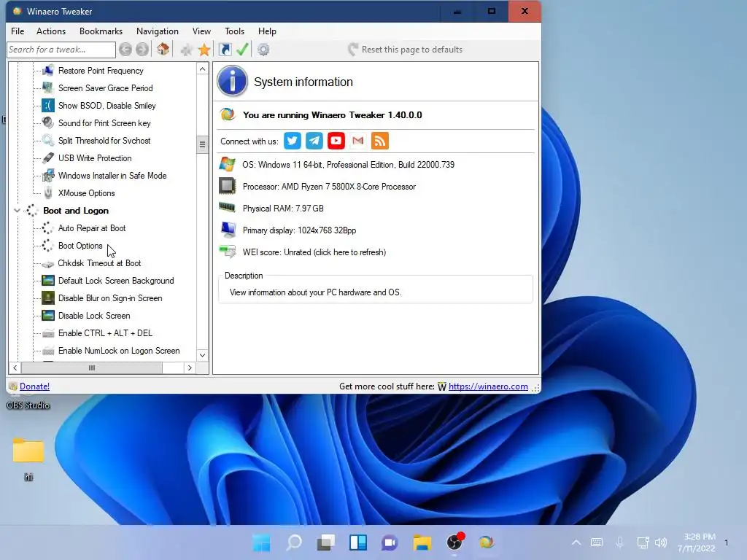Click the tree scroll left arrow
This screenshot has width=747, height=560.
click(x=15, y=367)
